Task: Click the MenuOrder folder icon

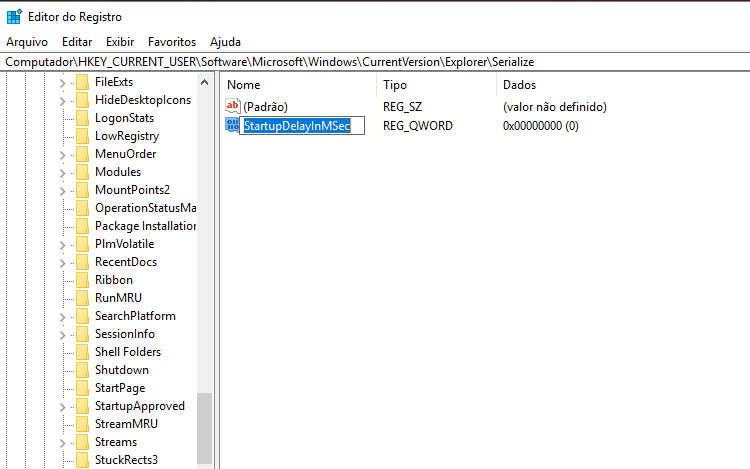Action: point(82,154)
